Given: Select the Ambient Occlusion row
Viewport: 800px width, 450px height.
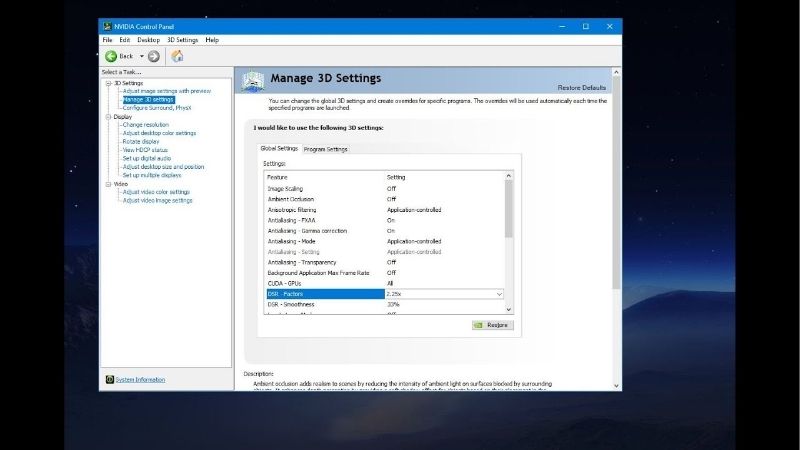Looking at the screenshot, I should pyautogui.click(x=385, y=199).
